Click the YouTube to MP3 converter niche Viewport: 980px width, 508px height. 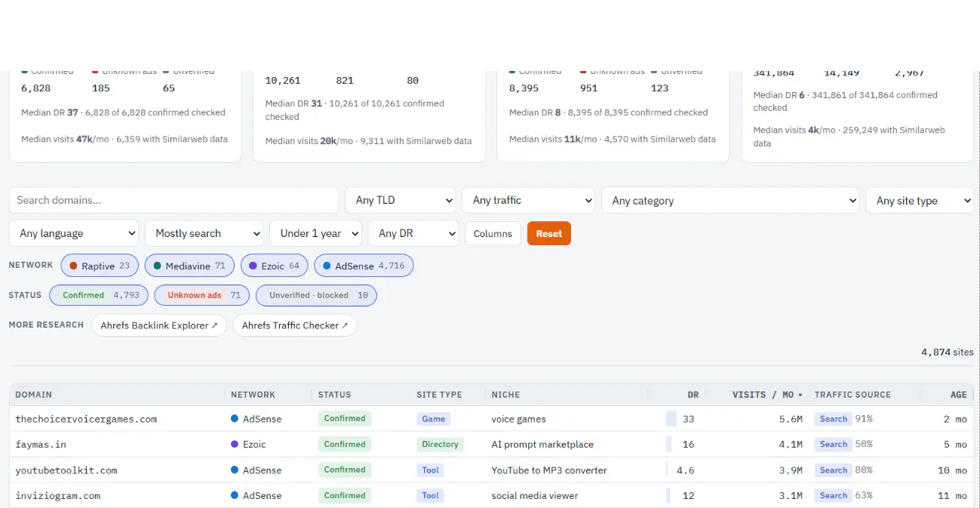(549, 470)
